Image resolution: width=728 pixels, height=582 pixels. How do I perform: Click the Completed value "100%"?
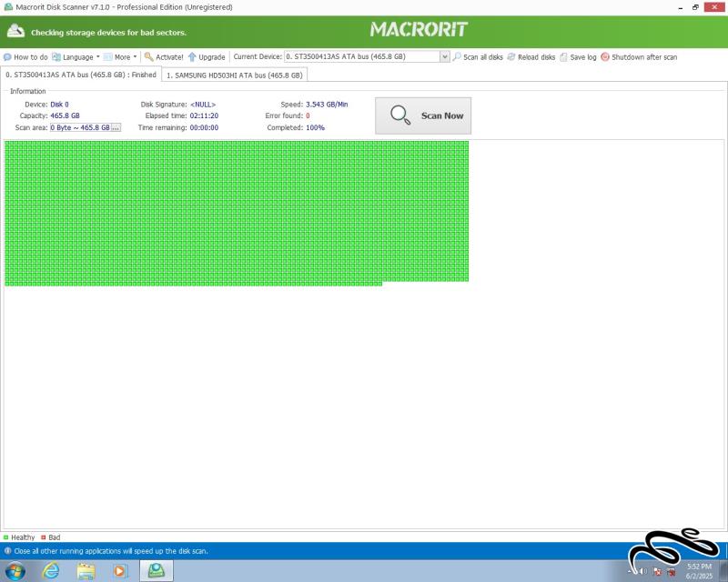point(315,127)
